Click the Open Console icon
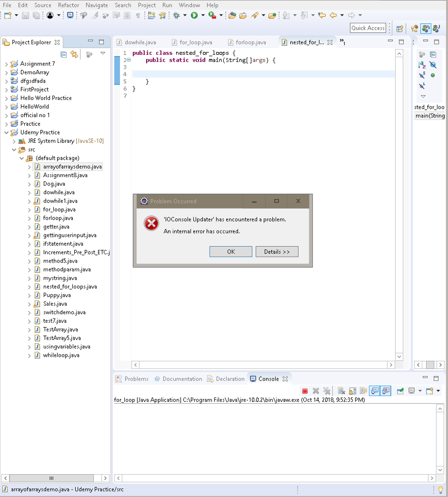The image size is (448, 497). pyautogui.click(x=430, y=391)
